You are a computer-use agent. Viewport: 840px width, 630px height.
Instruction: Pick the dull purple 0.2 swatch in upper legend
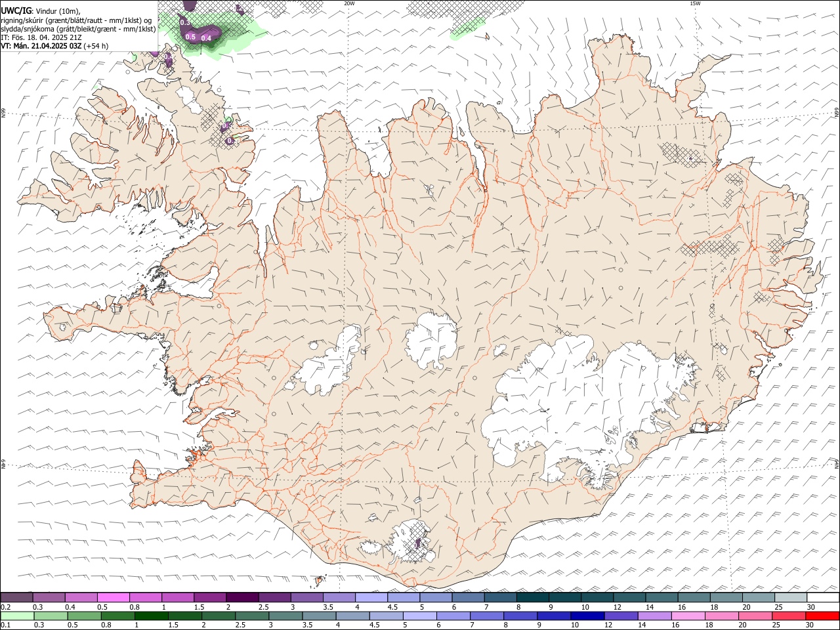tap(16, 598)
